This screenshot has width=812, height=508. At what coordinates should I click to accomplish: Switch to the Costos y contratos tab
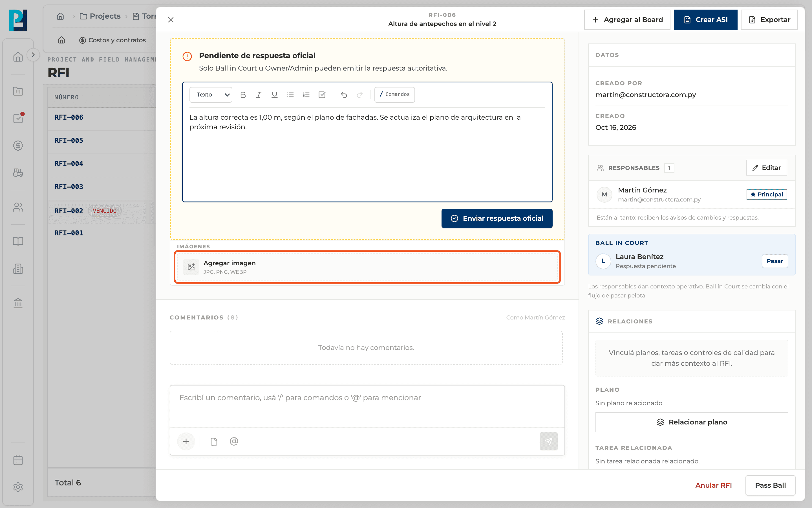click(112, 40)
